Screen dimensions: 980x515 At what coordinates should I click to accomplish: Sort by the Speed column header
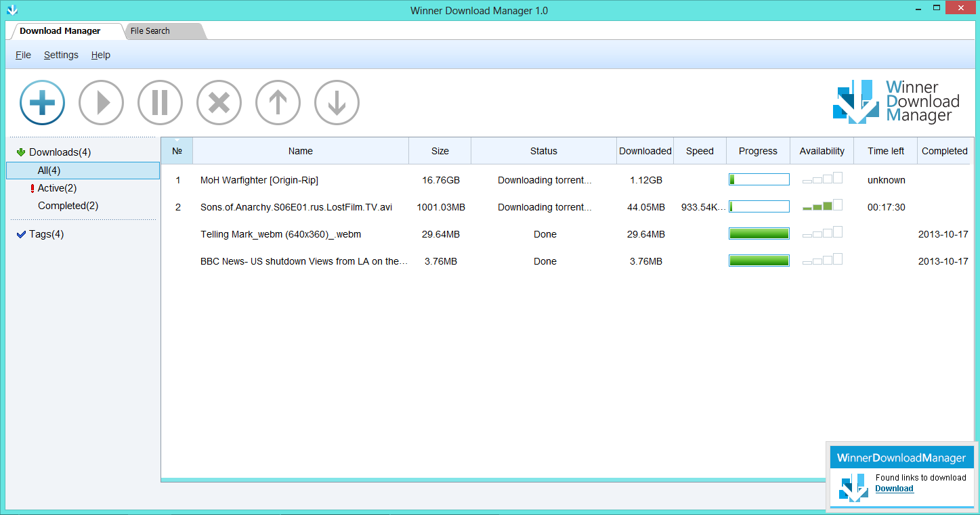(700, 151)
